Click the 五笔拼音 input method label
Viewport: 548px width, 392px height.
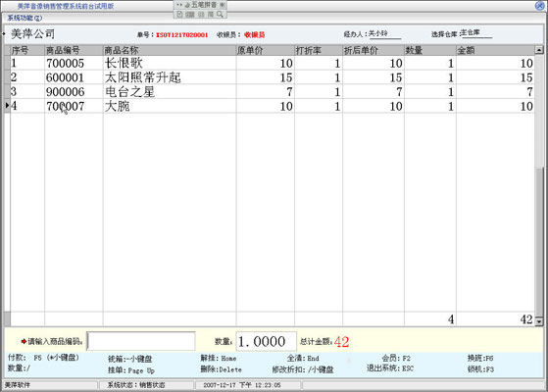[x=204, y=5]
